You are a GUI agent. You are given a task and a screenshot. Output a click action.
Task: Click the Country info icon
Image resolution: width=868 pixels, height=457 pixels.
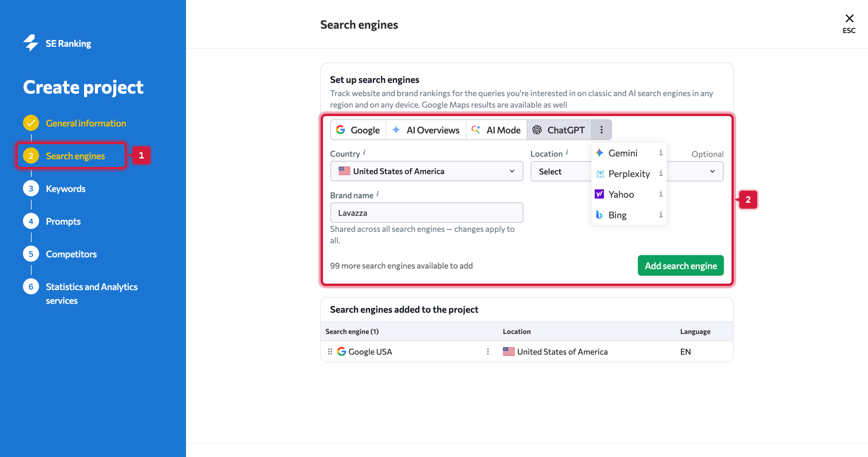364,152
